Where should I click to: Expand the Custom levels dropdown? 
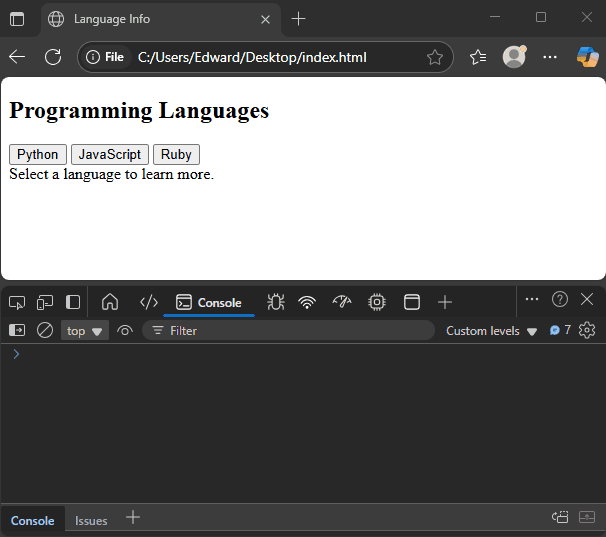[x=491, y=331]
